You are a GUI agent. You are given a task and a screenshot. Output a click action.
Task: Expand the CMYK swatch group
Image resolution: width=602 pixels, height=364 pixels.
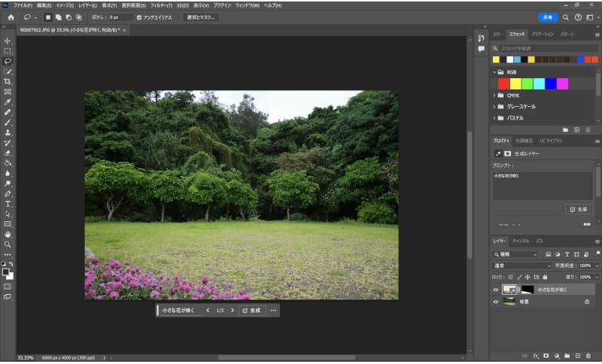tap(494, 96)
